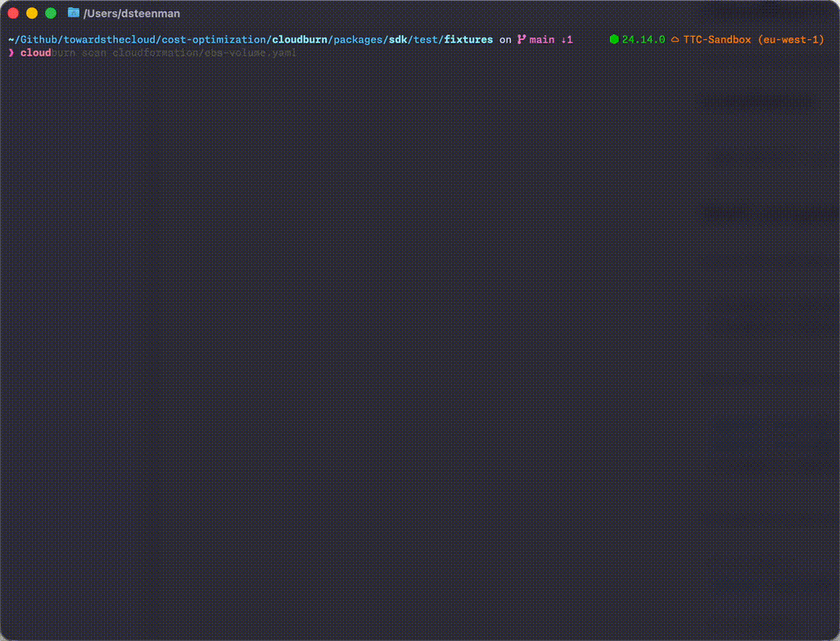This screenshot has height=641, width=840.
Task: Maximize the terminal with the green button
Action: click(x=51, y=13)
